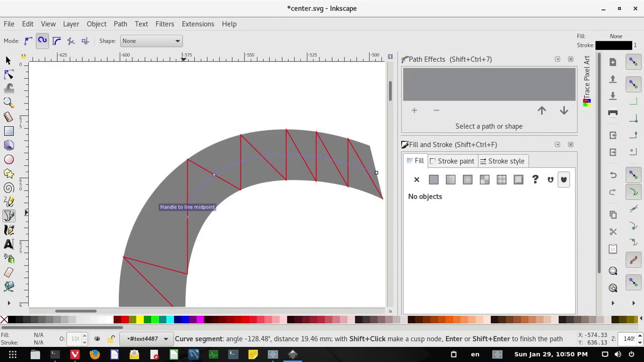Toggle Spiro path mode
The width and height of the screenshot is (644, 362).
(x=42, y=41)
